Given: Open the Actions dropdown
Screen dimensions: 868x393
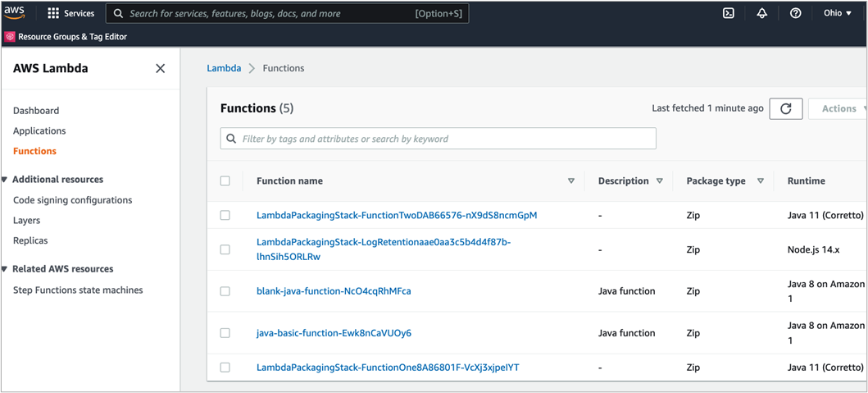Looking at the screenshot, I should tap(838, 108).
